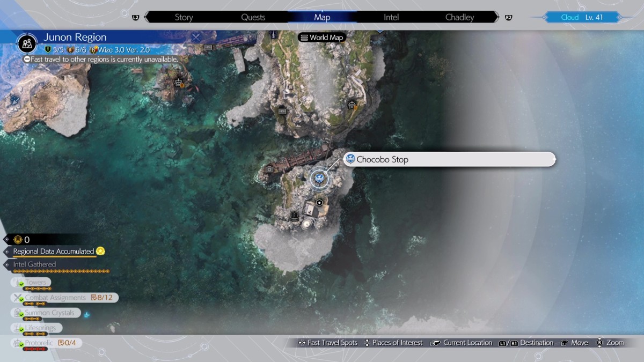
Task: Click the R2 next-tab button icon
Action: (508, 18)
